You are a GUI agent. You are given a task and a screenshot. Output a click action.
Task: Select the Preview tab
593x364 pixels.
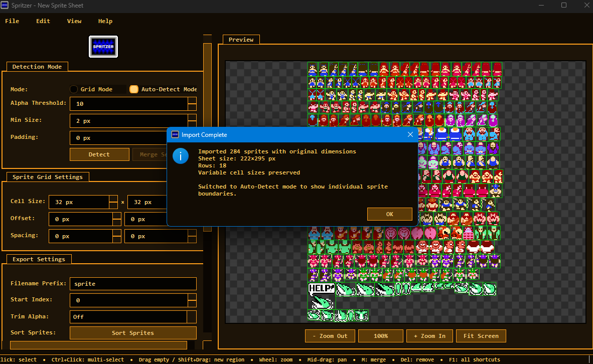click(241, 40)
